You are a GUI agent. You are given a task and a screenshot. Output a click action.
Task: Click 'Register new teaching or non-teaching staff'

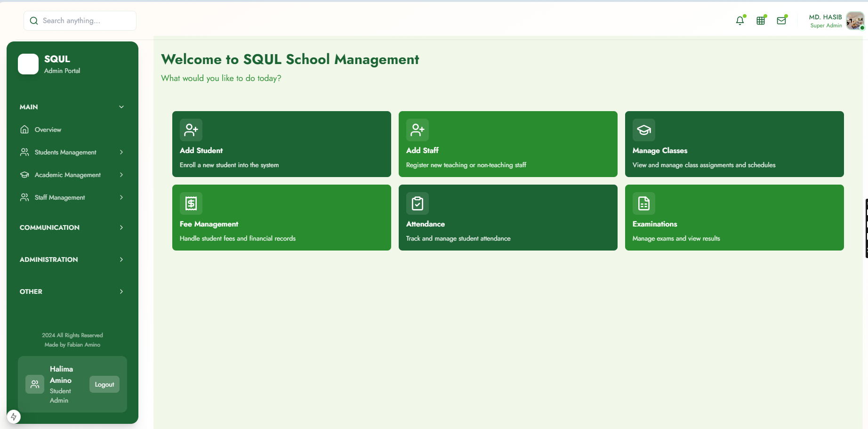[466, 165]
